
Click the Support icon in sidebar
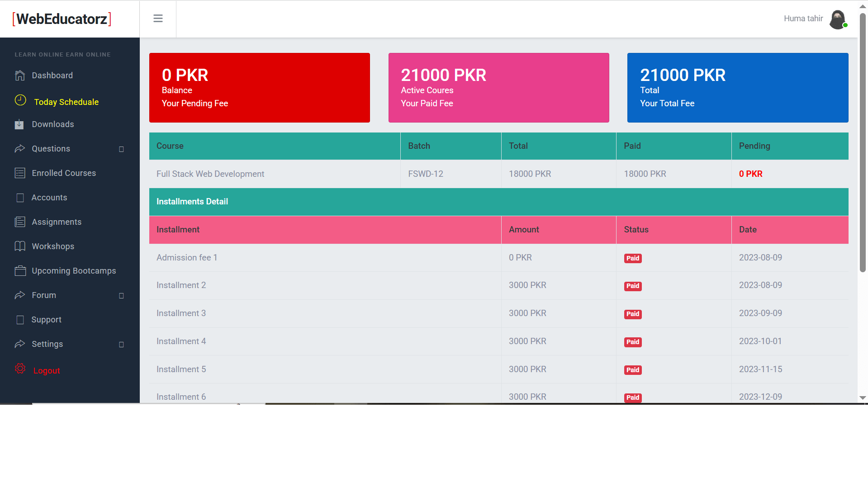click(x=20, y=320)
